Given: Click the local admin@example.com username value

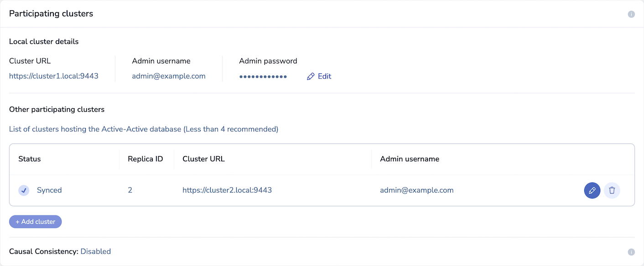Looking at the screenshot, I should tap(169, 76).
